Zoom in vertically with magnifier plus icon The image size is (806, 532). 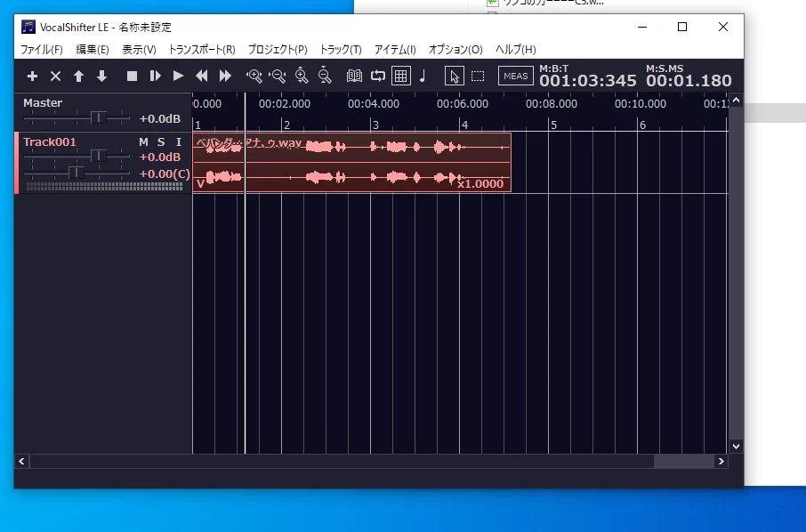pos(302,76)
